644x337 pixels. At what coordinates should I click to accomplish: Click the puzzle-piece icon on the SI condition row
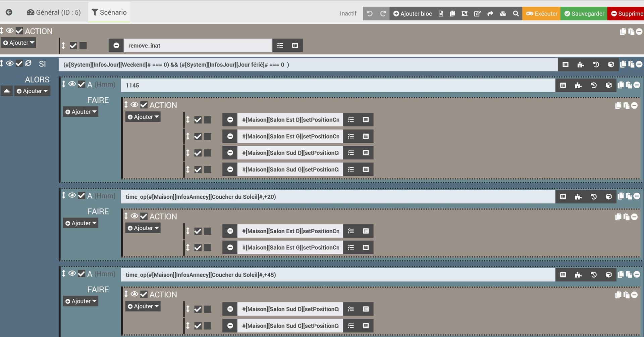pos(581,64)
